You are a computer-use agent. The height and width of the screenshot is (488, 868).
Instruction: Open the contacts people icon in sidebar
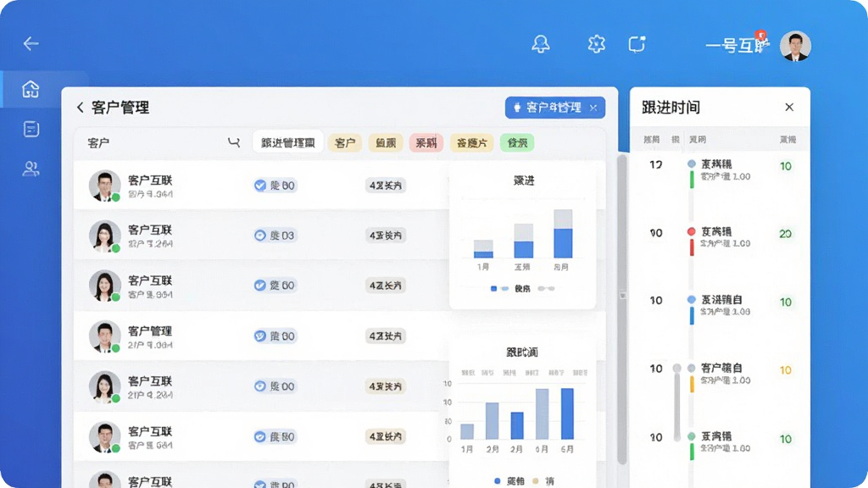[x=31, y=169]
